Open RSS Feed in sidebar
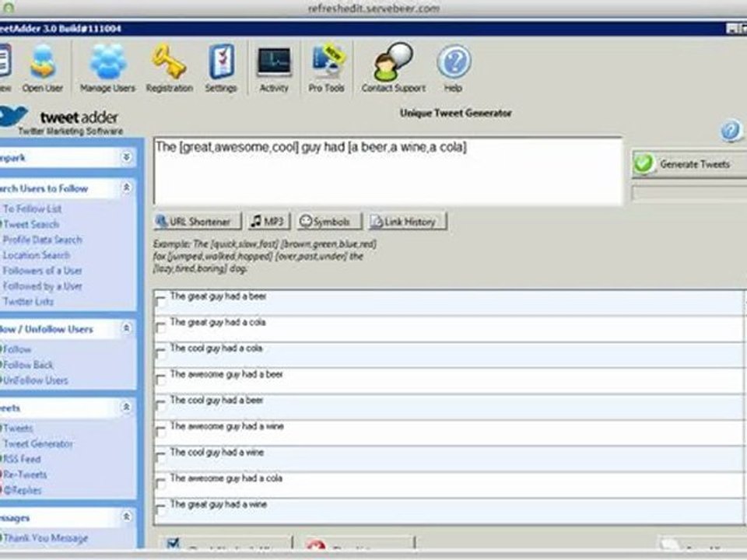This screenshot has height=560, width=747. pyautogui.click(x=22, y=460)
